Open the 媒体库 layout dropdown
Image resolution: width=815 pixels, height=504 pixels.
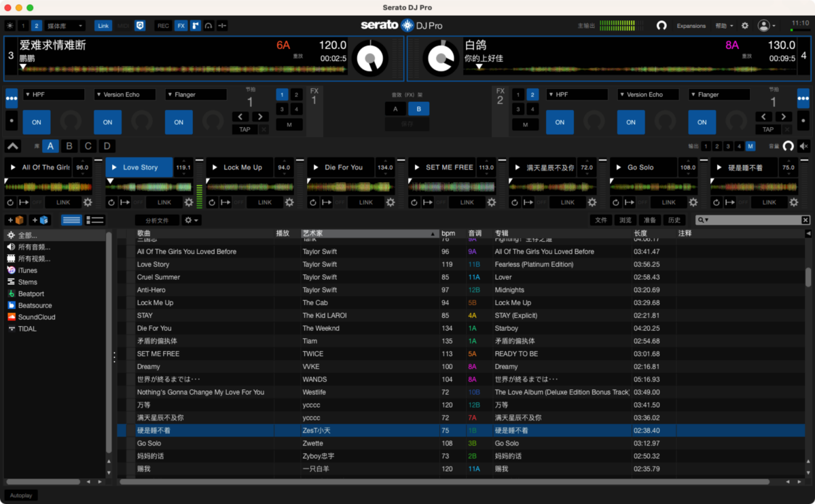[x=65, y=26]
